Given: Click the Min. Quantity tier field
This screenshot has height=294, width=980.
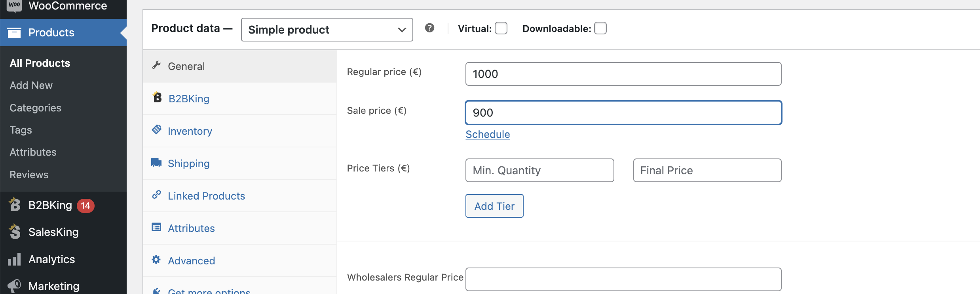Looking at the screenshot, I should click(540, 170).
